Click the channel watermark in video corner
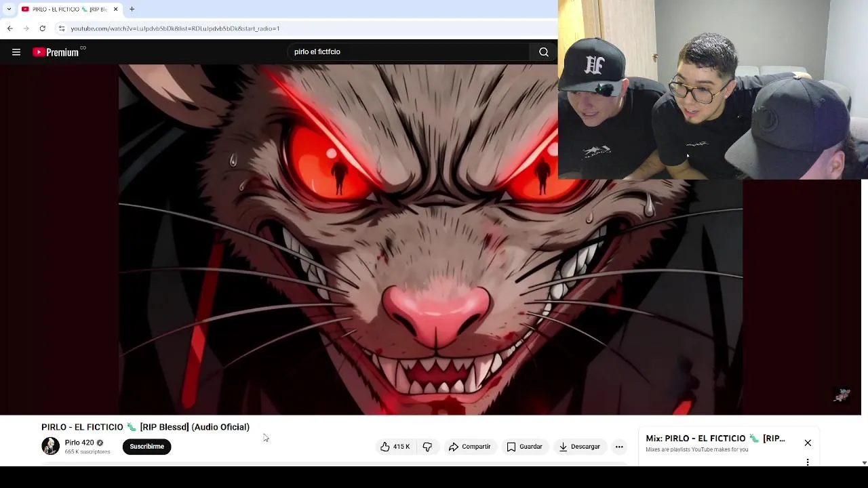This screenshot has width=868, height=488. (842, 395)
